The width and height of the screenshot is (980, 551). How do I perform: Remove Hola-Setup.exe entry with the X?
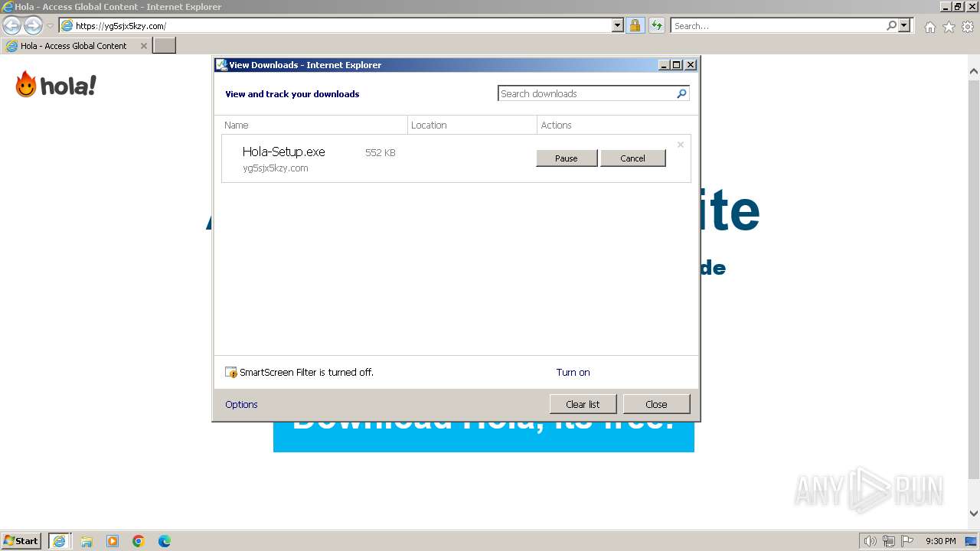[x=680, y=145]
